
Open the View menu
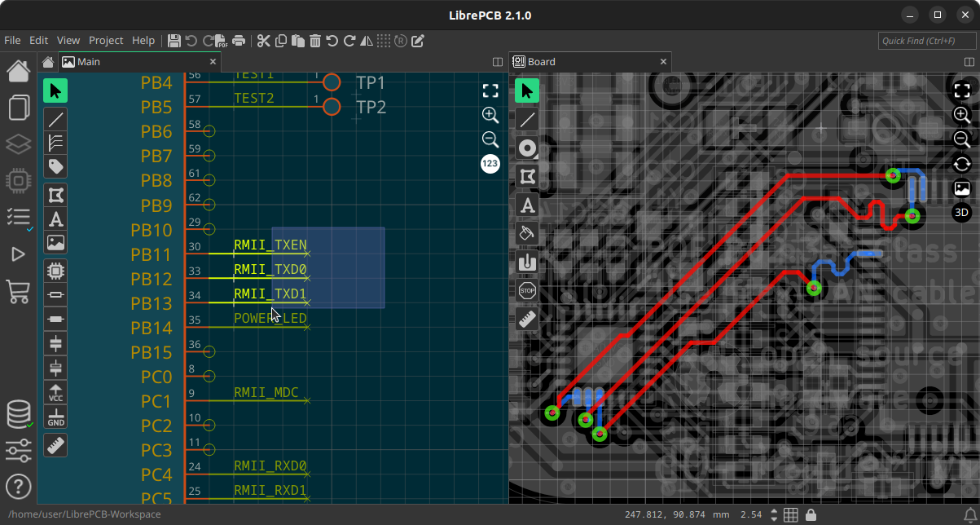(68, 40)
